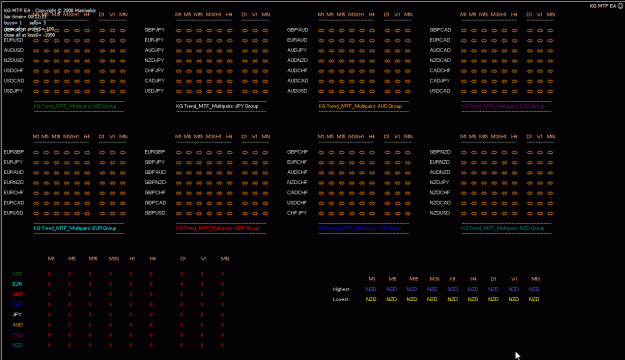Click the 'close all at loss$= -3000' text

coord(29,35)
